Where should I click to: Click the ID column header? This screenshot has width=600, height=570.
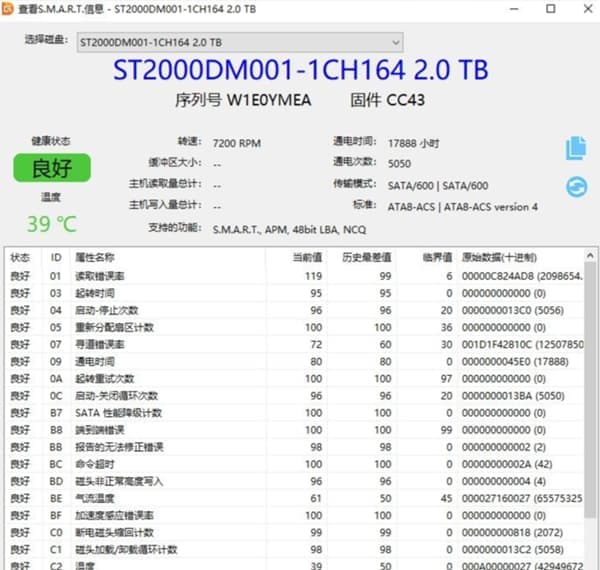[56, 257]
